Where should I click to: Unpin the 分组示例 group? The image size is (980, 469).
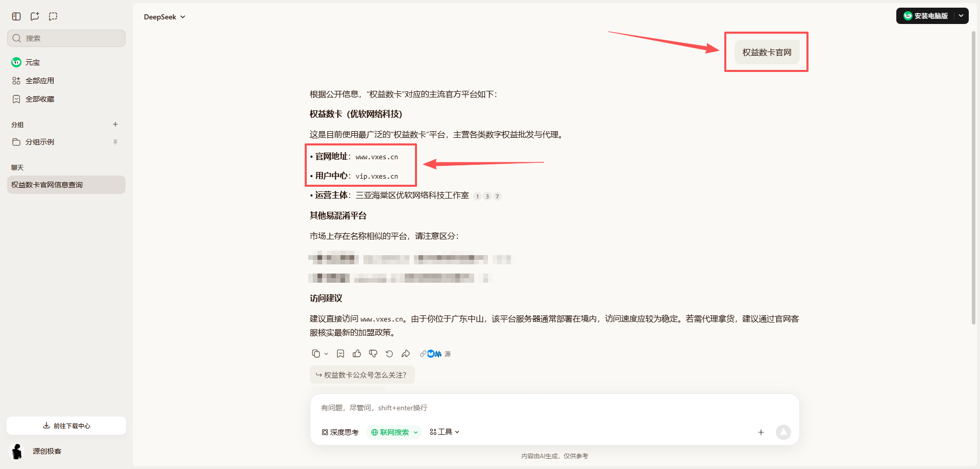(x=115, y=142)
